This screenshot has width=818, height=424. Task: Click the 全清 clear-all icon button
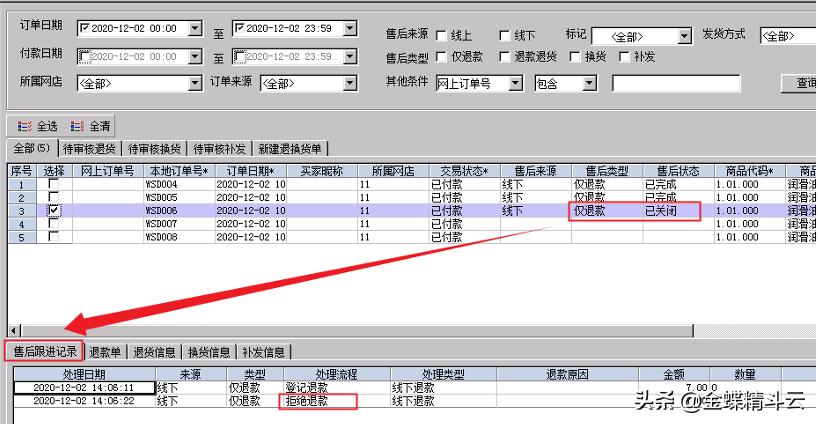[x=90, y=126]
